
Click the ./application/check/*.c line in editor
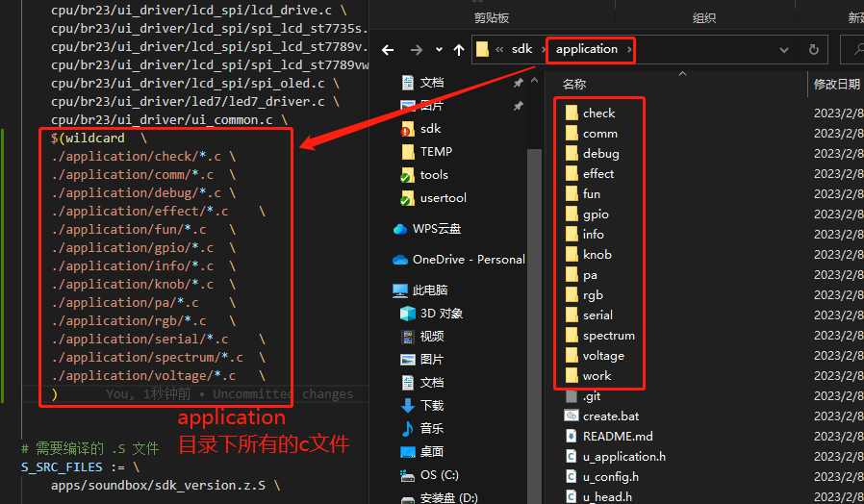click(143, 157)
